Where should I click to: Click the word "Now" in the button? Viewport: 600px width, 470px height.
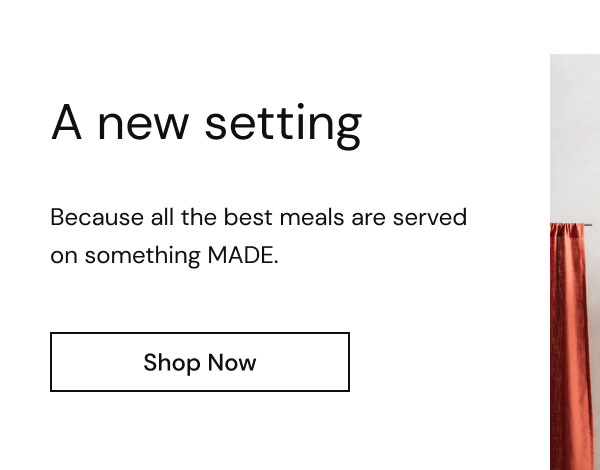pyautogui.click(x=232, y=362)
